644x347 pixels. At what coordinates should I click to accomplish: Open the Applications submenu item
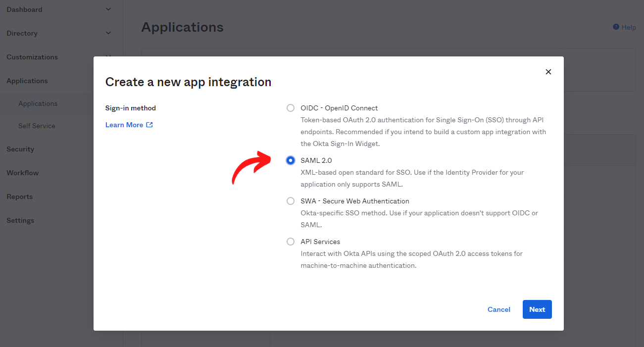[x=38, y=103]
